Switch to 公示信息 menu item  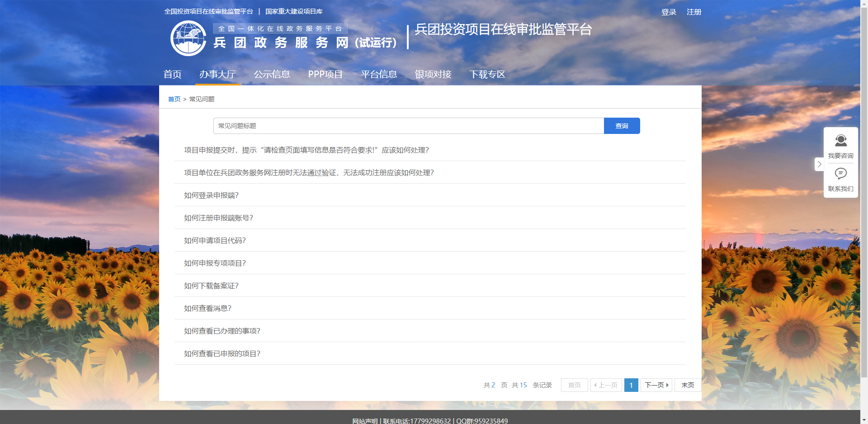tap(272, 74)
